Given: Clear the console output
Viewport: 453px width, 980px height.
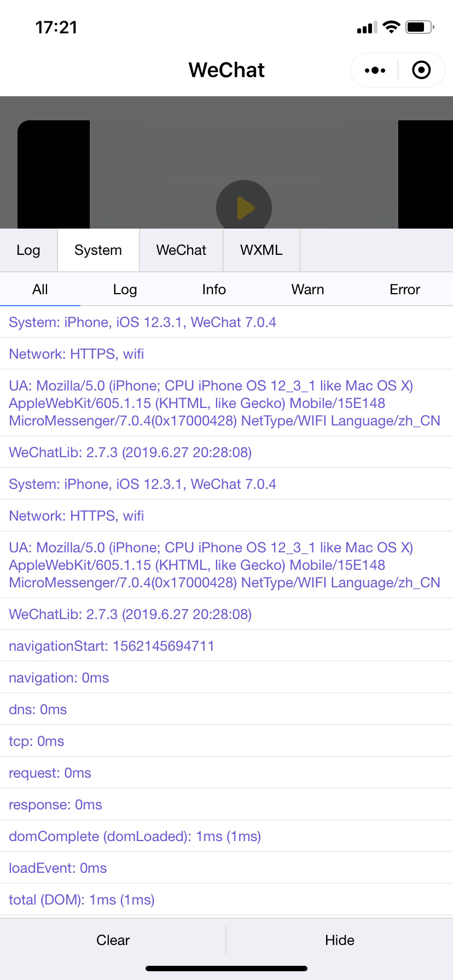Looking at the screenshot, I should [x=113, y=940].
